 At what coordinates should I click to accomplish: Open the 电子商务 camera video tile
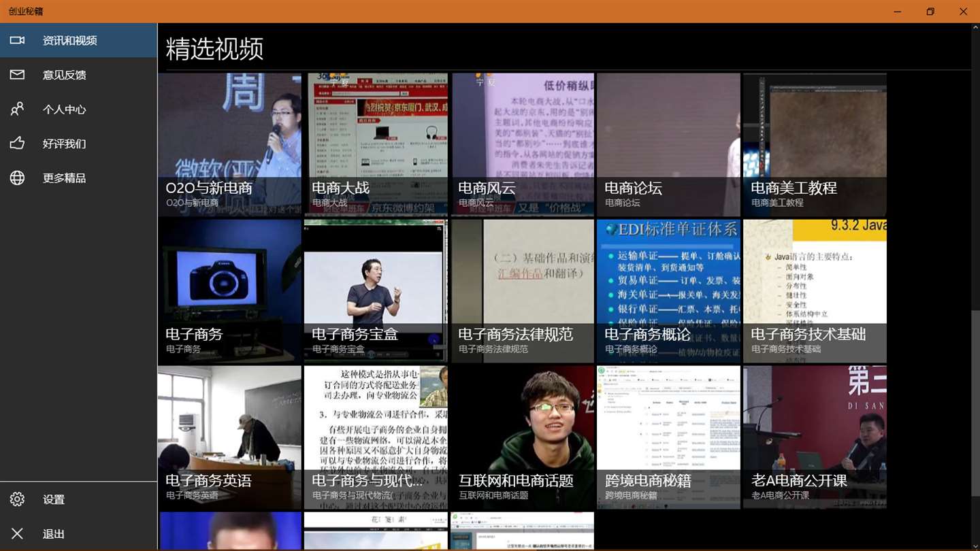[x=229, y=291]
